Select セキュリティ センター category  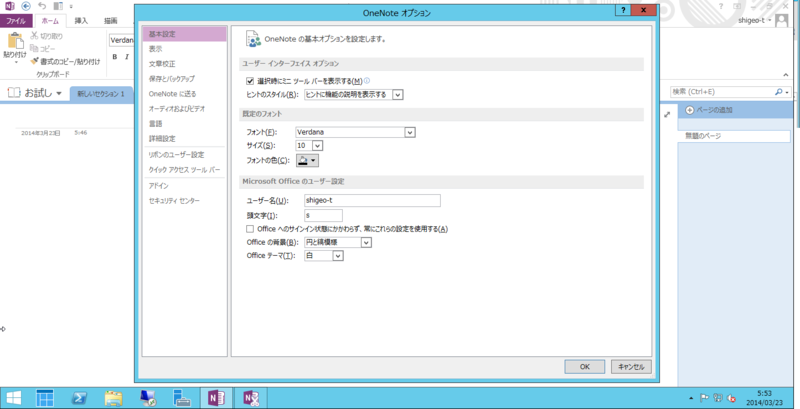185,201
